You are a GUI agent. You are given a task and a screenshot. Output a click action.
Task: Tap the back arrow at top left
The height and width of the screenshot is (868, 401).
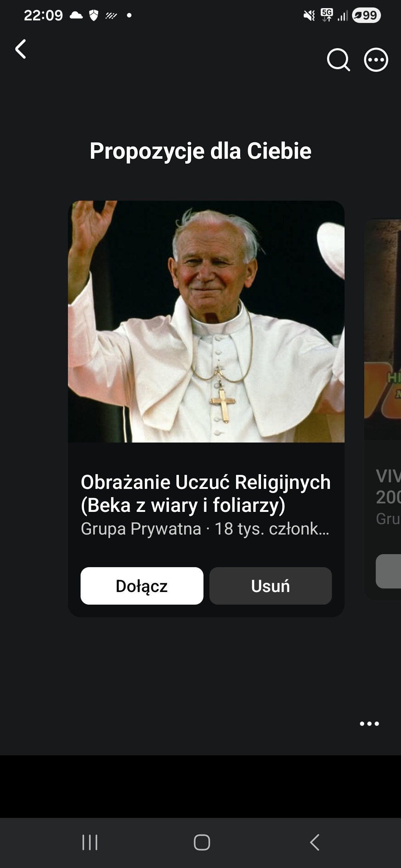pos(21,49)
